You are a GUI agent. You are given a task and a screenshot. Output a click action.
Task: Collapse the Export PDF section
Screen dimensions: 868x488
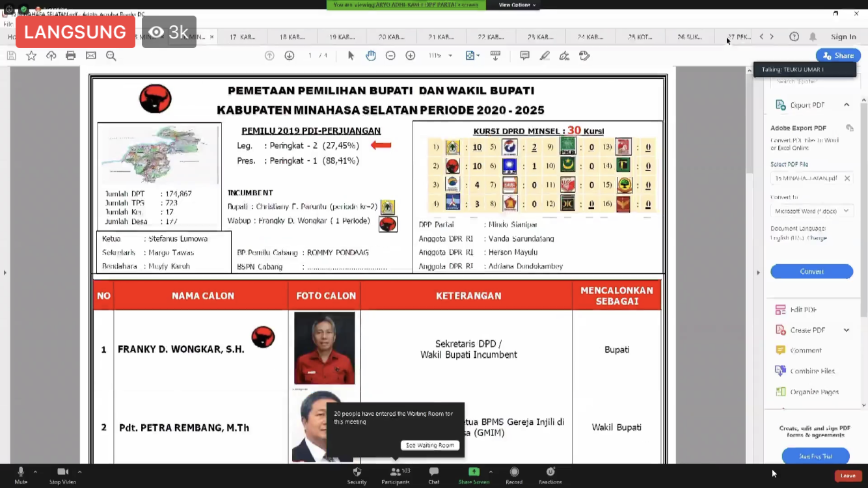click(847, 105)
